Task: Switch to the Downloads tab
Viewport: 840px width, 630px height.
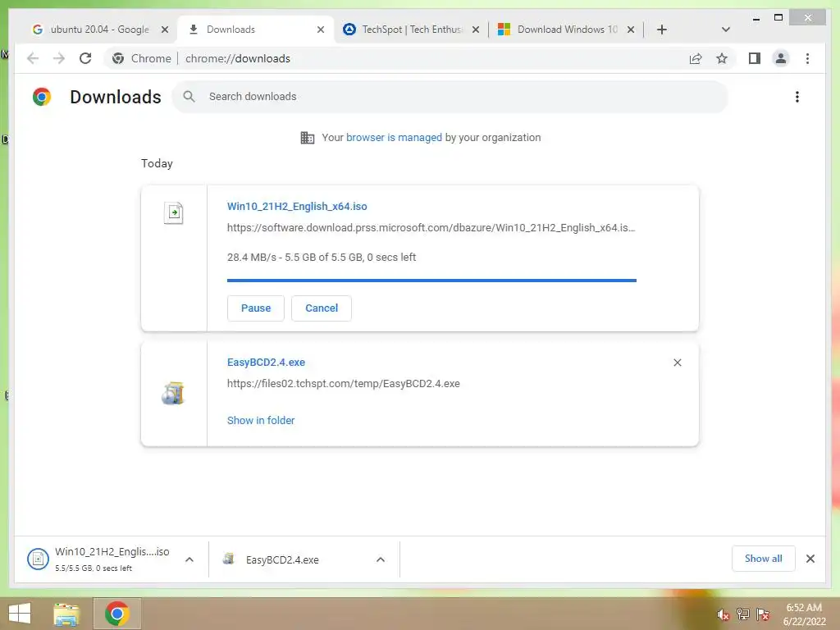Action: tap(256, 30)
